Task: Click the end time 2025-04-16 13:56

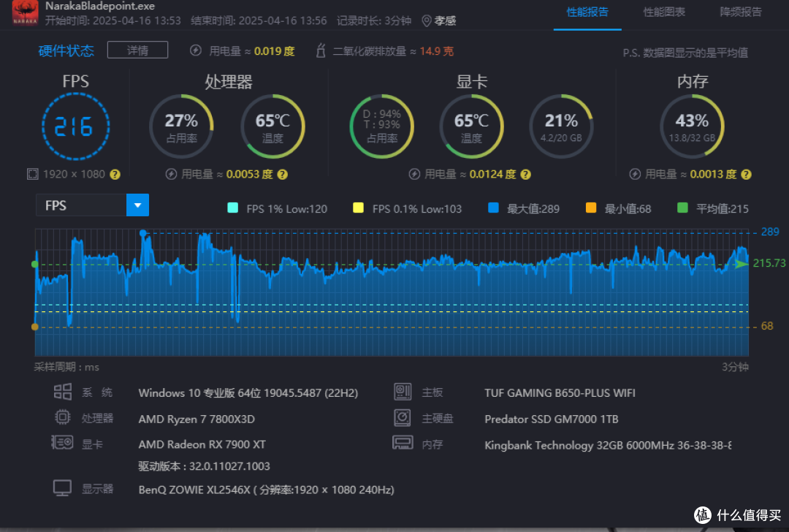Action: (x=282, y=20)
